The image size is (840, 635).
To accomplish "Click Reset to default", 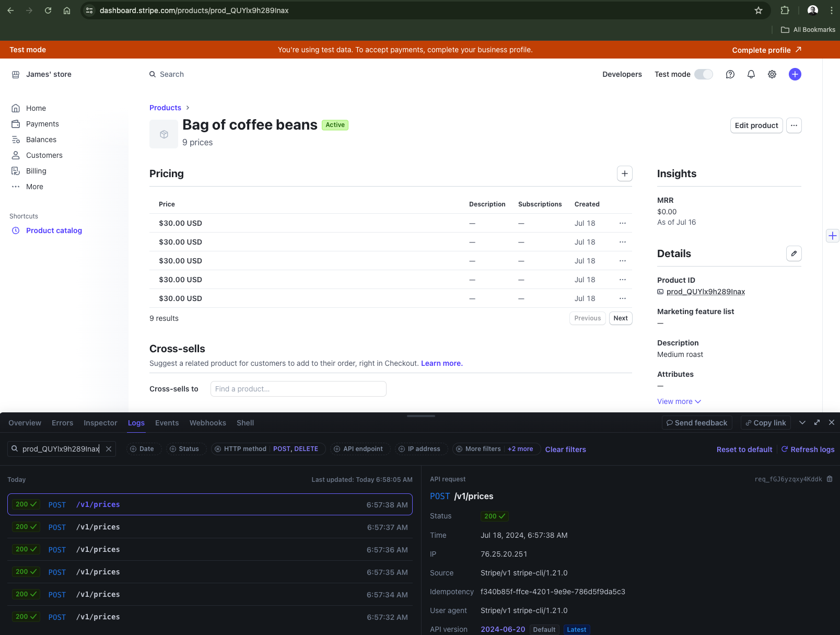I will [744, 449].
